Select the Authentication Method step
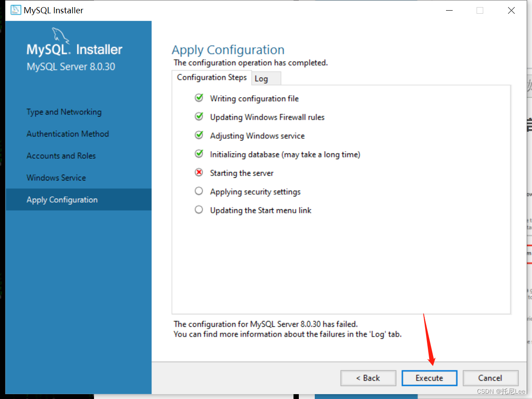Image resolution: width=532 pixels, height=399 pixels. 67,133
